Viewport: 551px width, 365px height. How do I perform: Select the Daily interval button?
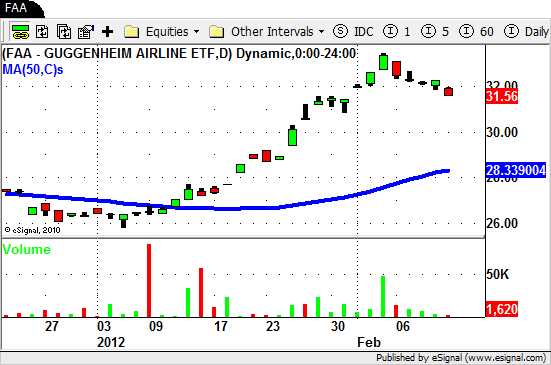coord(526,32)
